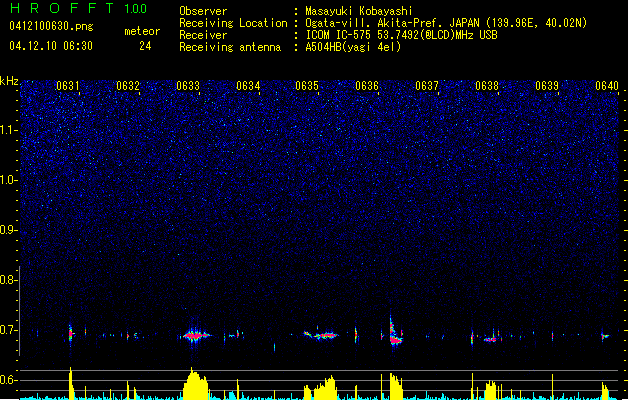This screenshot has width=629, height=400.
Task: Click the 0640 time marker
Action: click(x=607, y=86)
